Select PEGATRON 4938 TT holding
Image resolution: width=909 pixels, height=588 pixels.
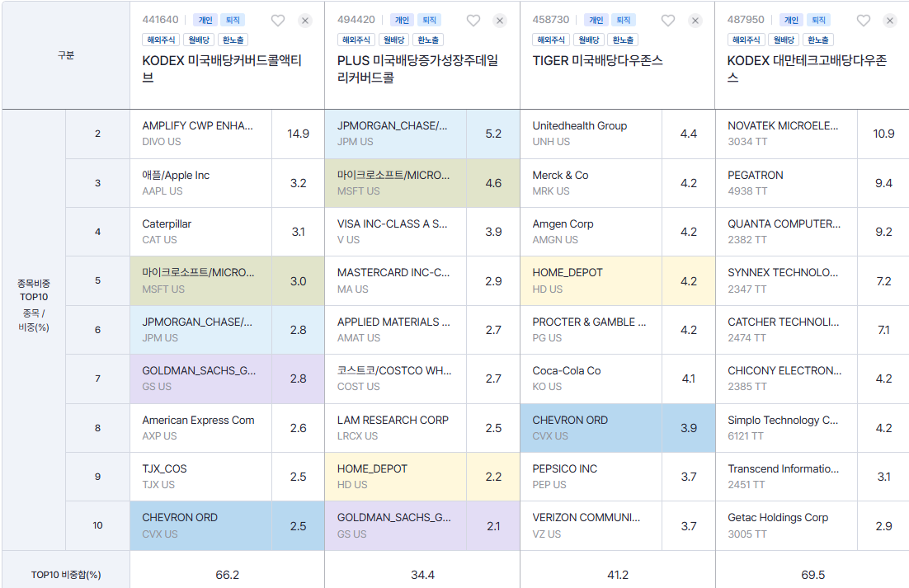786,183
